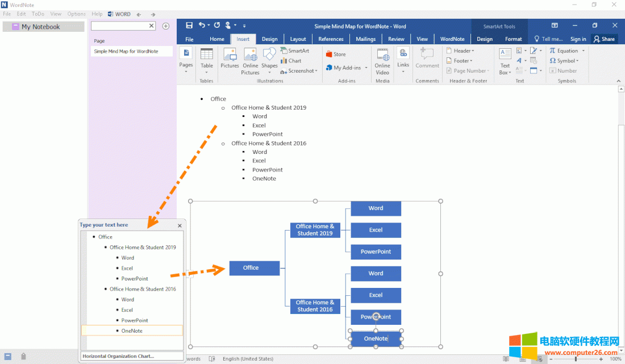
Task: Click the zoom slider in the status bar
Action: [576, 359]
